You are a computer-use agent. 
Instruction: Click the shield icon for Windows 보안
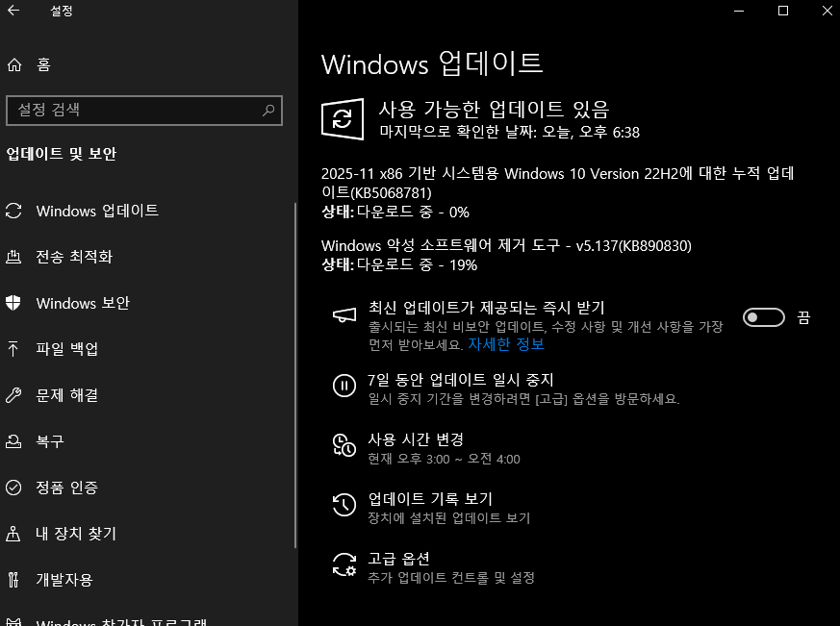[13, 303]
